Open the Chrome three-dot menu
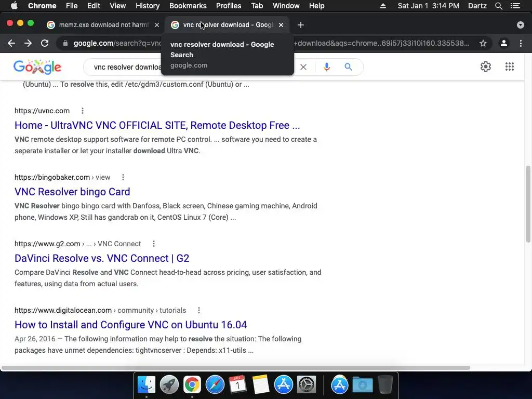The width and height of the screenshot is (532, 399). point(521,43)
